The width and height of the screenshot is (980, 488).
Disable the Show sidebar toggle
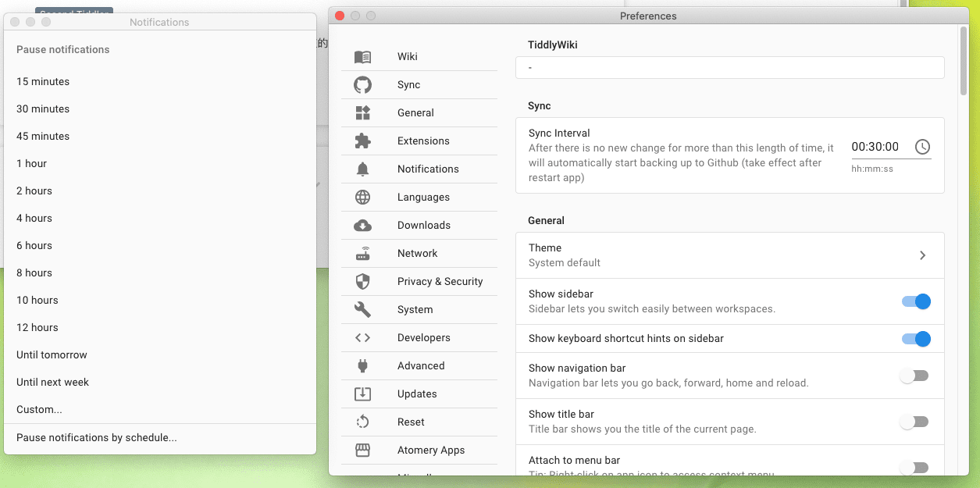[914, 301]
